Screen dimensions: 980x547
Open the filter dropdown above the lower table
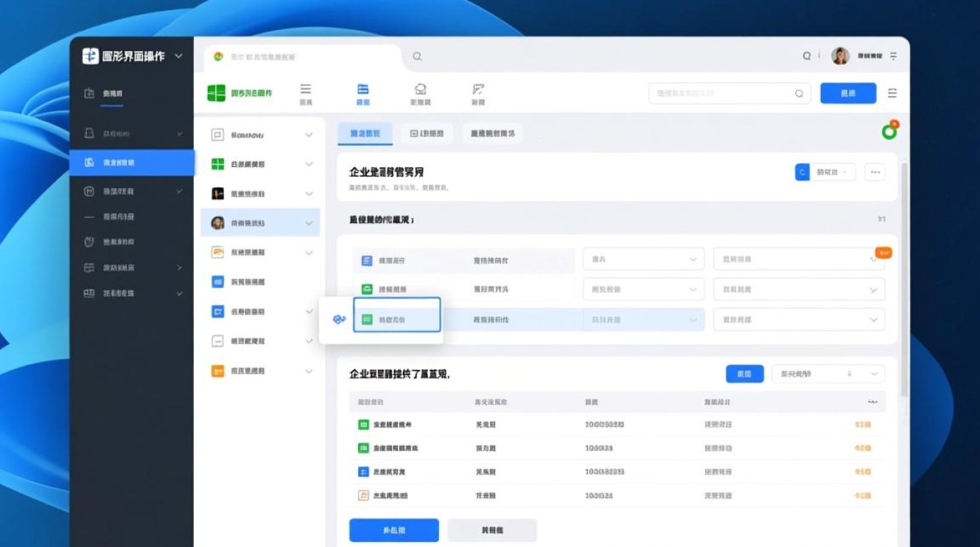pyautogui.click(x=828, y=374)
